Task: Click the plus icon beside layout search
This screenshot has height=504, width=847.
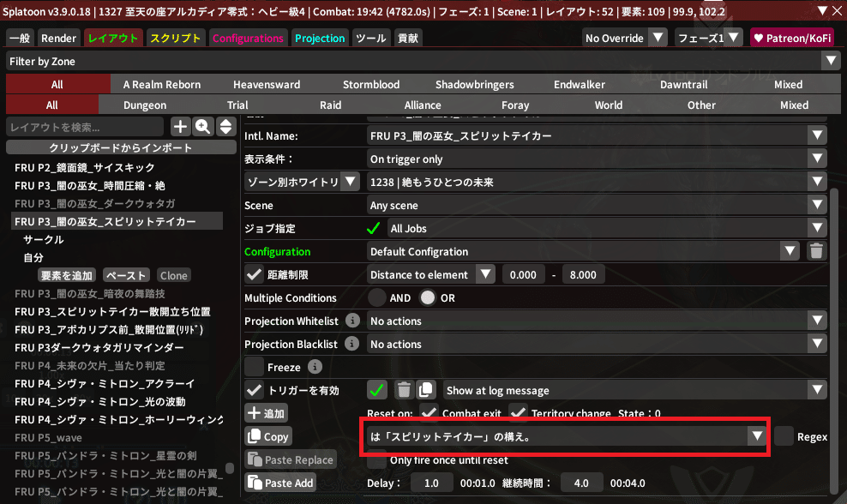Action: point(181,127)
